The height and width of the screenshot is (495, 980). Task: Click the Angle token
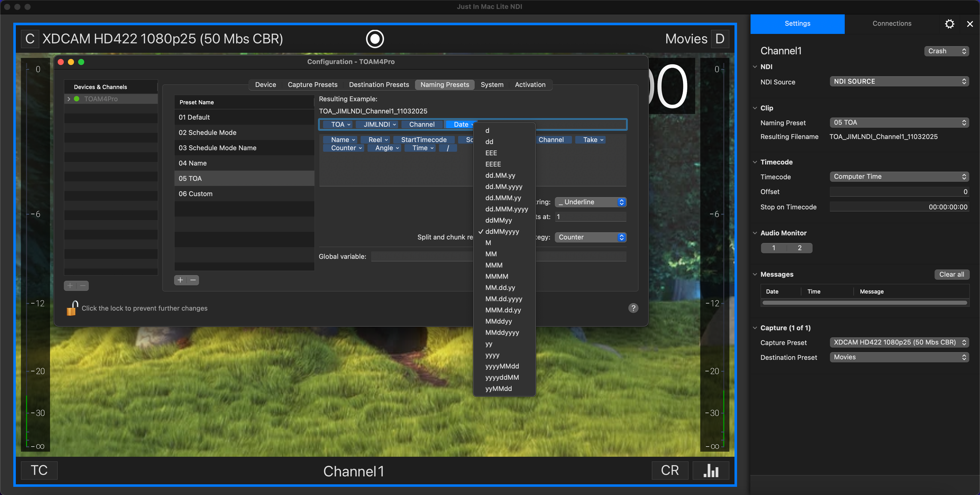tap(384, 148)
